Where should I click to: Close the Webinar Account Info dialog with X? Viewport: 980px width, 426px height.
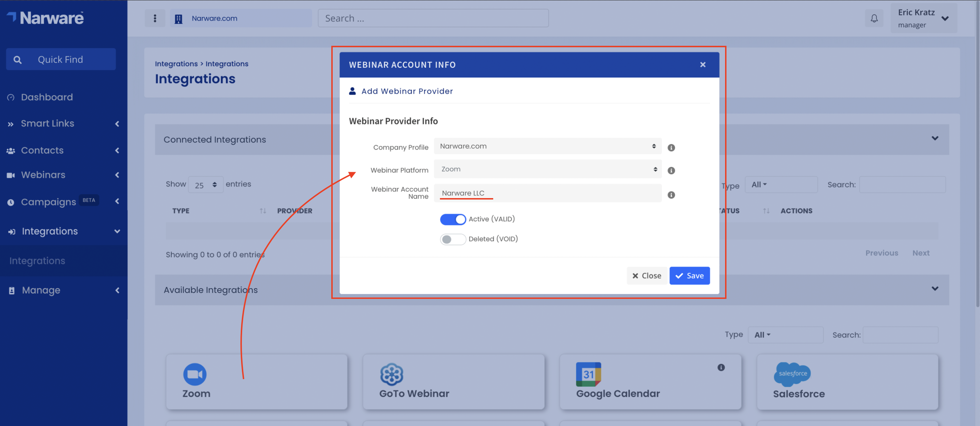click(x=703, y=65)
